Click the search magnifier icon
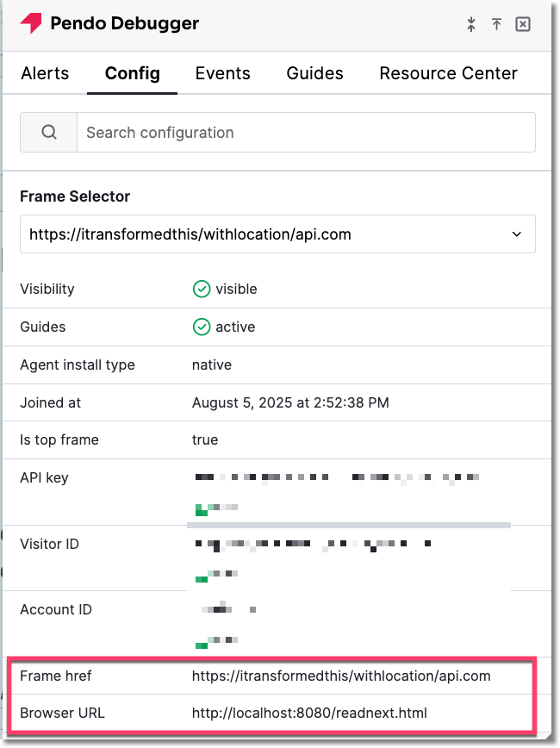The image size is (560, 748). pyautogui.click(x=47, y=132)
